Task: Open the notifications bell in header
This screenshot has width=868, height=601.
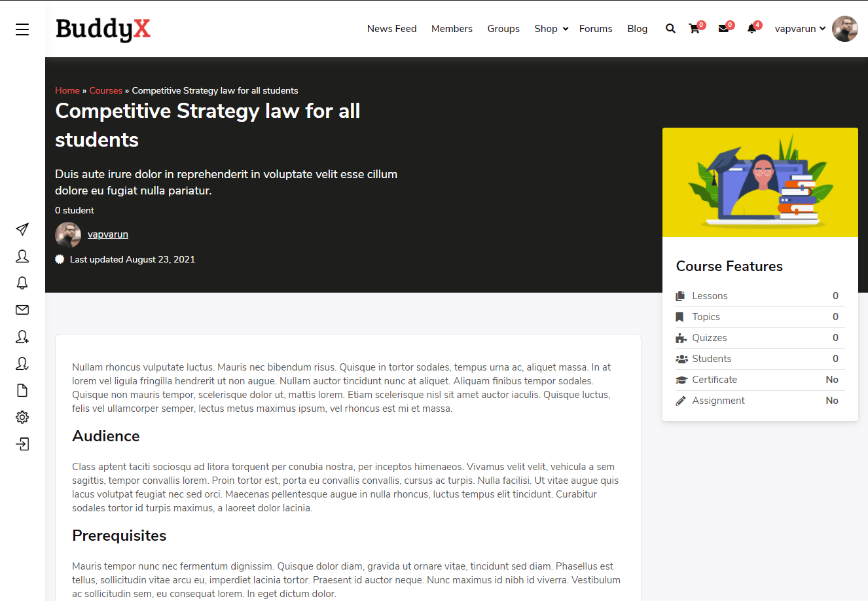Action: [x=751, y=29]
